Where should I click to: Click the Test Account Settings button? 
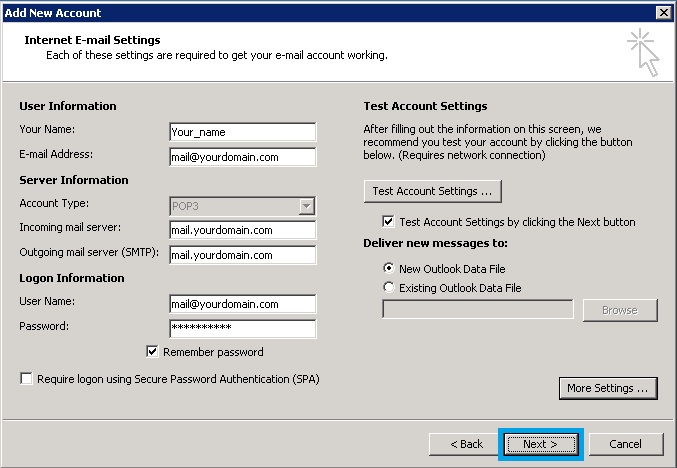pos(433,191)
